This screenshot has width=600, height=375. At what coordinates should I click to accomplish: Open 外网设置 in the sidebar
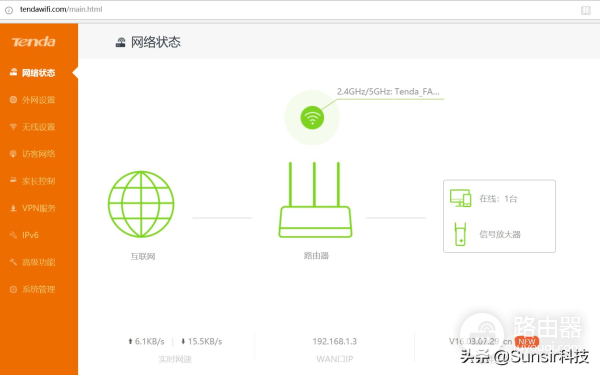[x=38, y=100]
